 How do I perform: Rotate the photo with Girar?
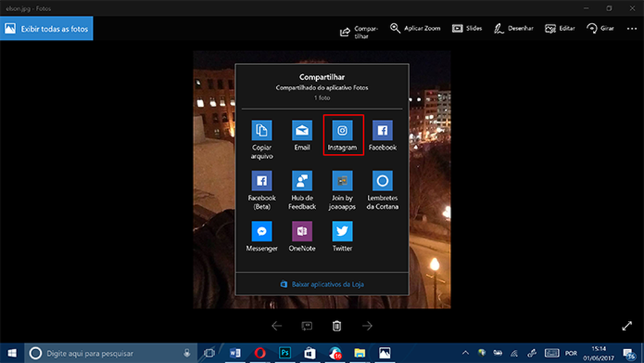click(600, 28)
